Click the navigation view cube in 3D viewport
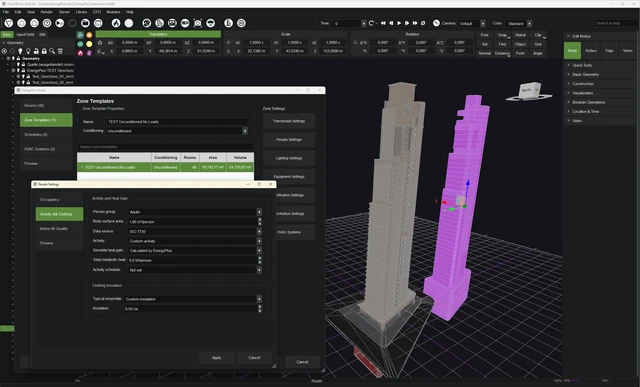 pos(529,91)
